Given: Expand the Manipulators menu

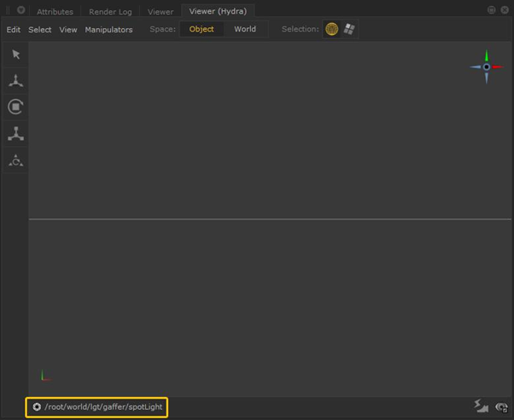Looking at the screenshot, I should pyautogui.click(x=108, y=30).
